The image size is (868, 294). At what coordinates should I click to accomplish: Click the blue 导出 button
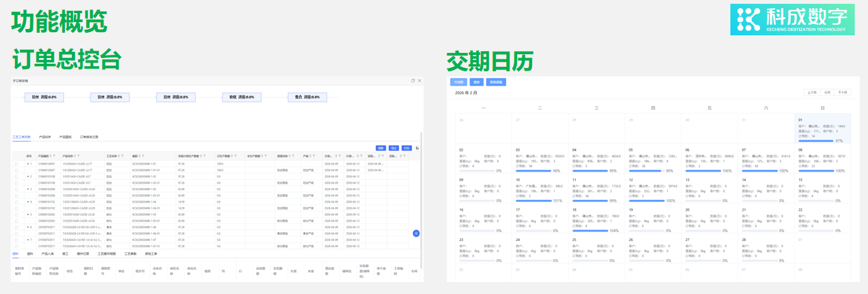395,148
